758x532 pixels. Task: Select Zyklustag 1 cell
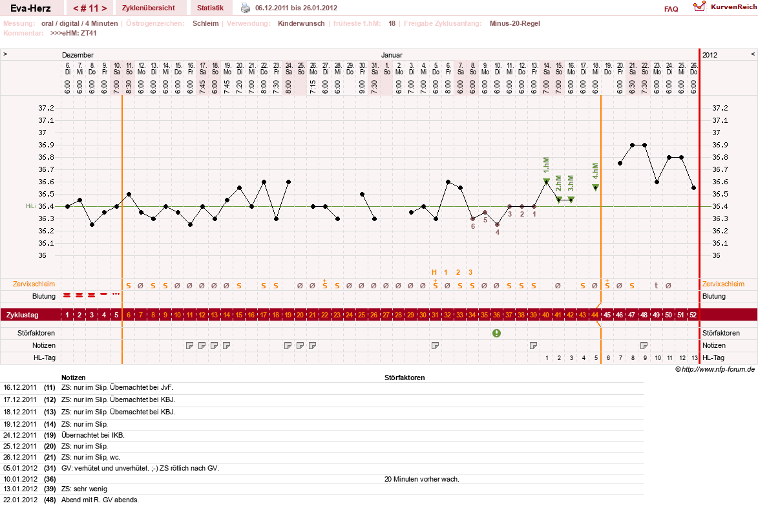(67, 315)
